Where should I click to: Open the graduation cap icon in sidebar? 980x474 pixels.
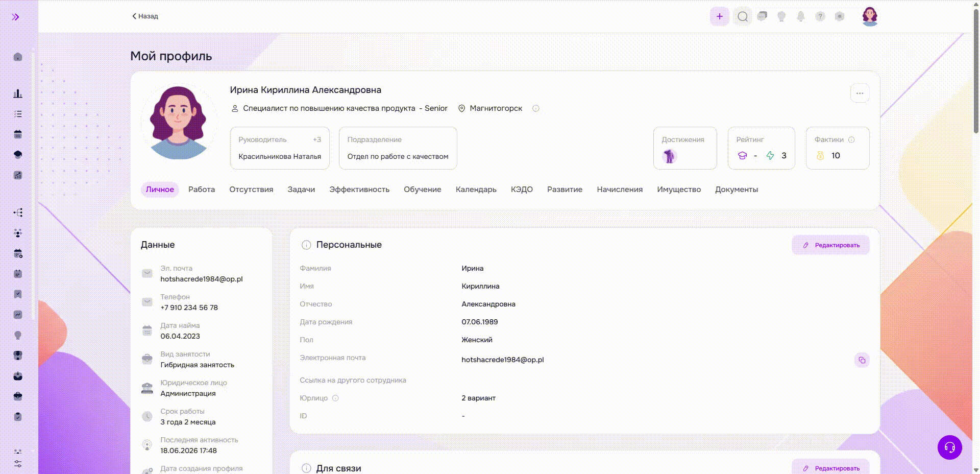pyautogui.click(x=18, y=155)
